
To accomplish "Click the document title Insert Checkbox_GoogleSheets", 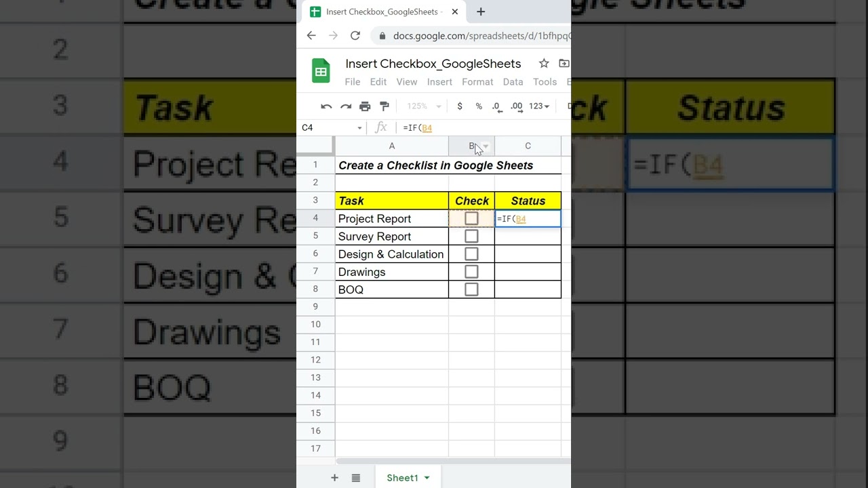I will [433, 64].
